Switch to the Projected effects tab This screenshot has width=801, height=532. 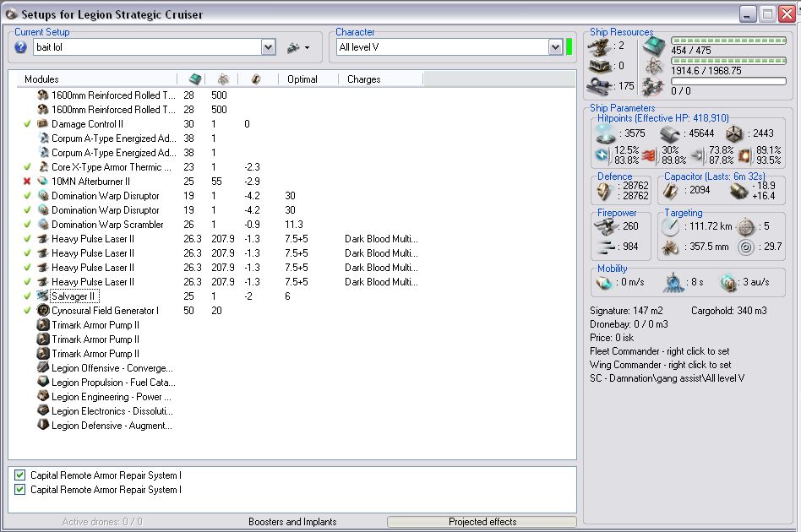482,522
